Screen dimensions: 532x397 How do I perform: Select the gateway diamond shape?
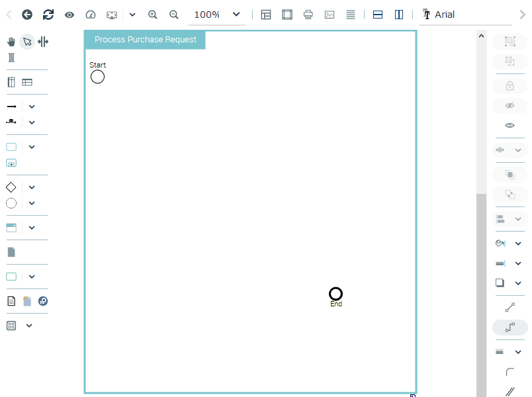pos(11,187)
